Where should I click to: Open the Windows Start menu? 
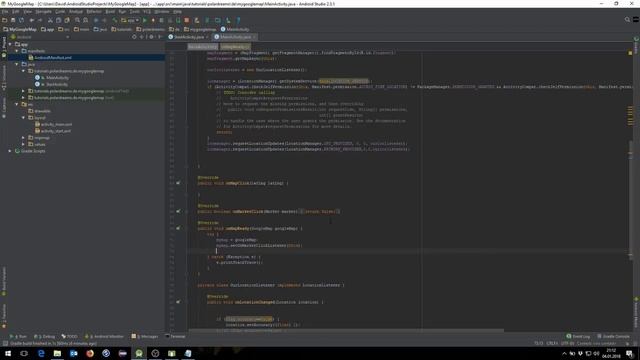coord(8,353)
